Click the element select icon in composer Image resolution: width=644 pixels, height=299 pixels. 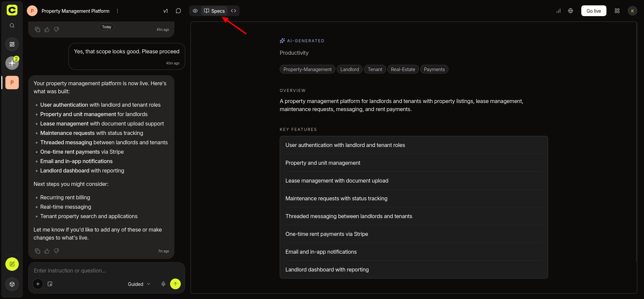50,284
